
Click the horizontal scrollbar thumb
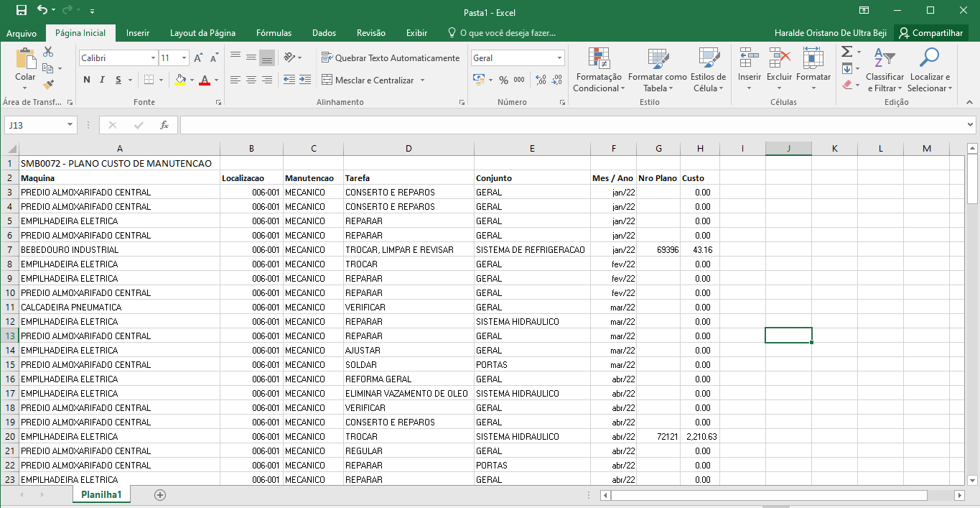(769, 495)
